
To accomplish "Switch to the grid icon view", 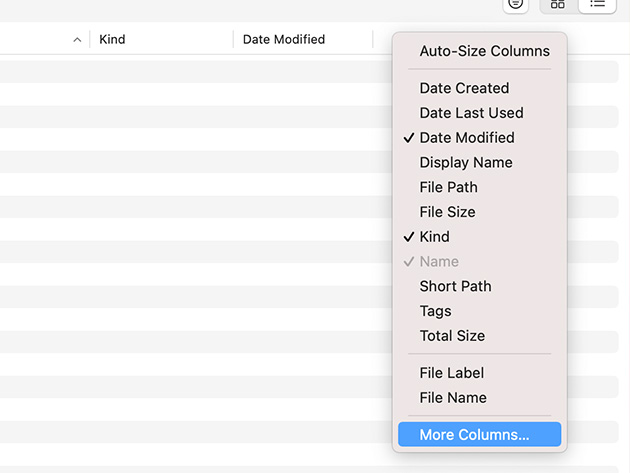I will (558, 4).
